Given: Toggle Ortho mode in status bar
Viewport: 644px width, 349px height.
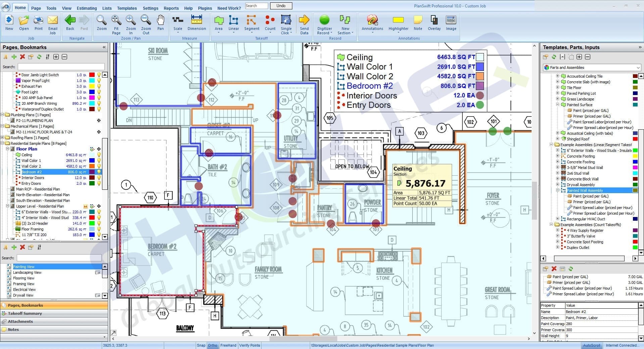Looking at the screenshot, I should point(212,345).
